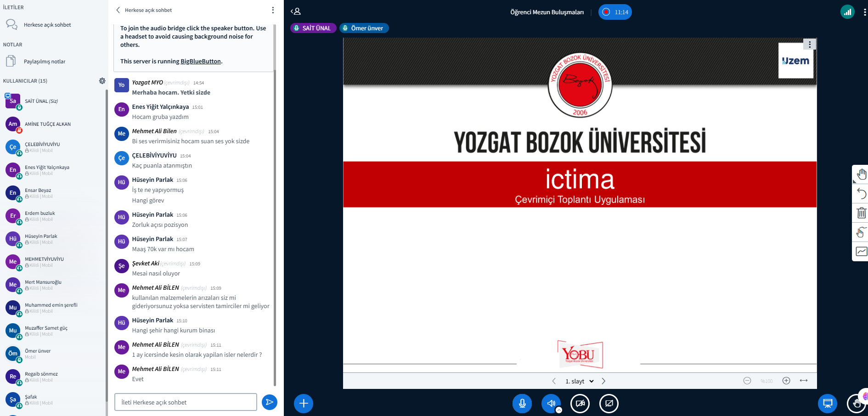Undo last whiteboard annotation

pos(861,193)
